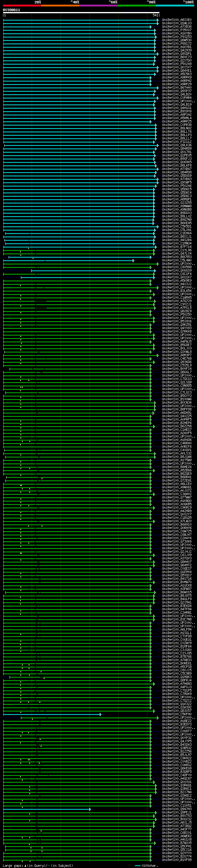
Task: Select label UniRef100_C5L4W0
Action: [177, 260]
